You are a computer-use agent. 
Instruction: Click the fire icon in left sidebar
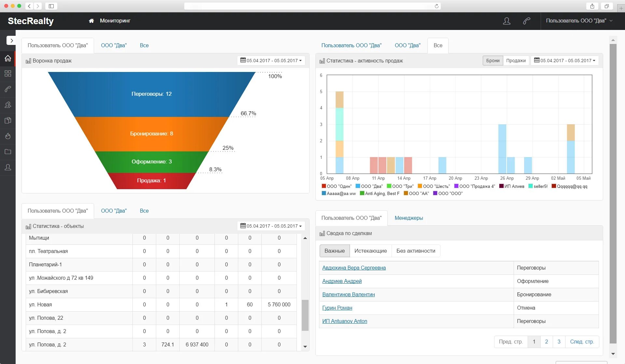(8, 136)
